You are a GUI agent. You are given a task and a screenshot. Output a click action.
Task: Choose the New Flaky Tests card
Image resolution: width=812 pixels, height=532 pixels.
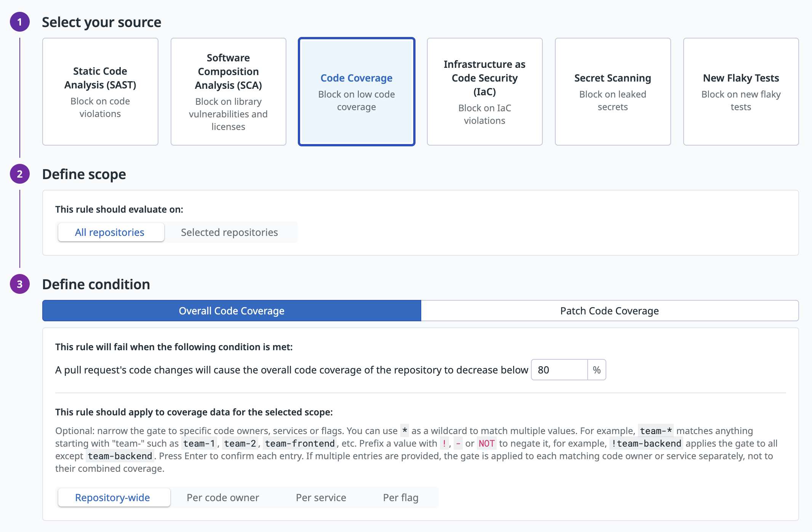[741, 91]
